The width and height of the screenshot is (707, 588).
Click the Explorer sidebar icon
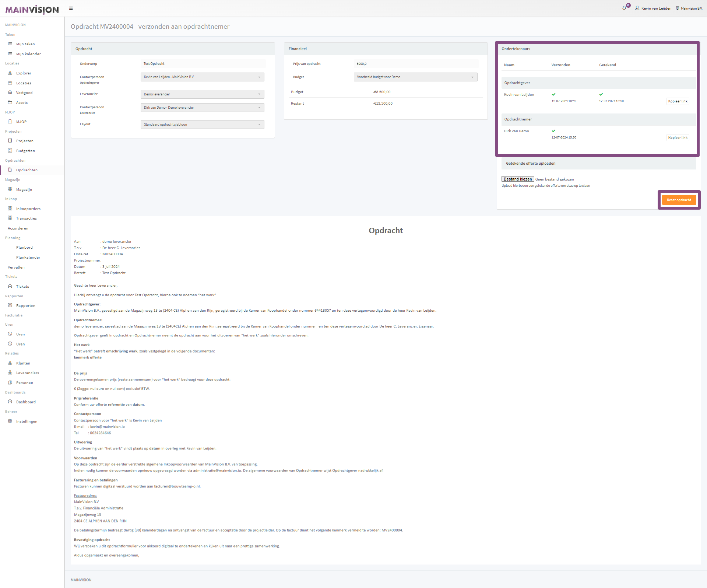tap(10, 73)
